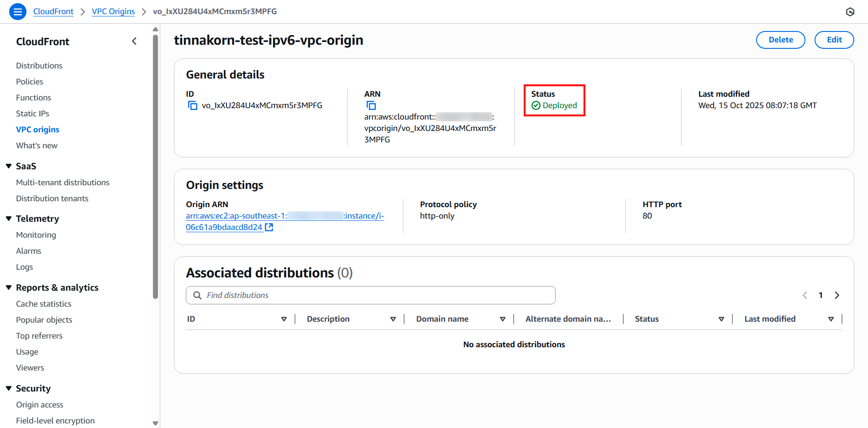Open the Domain name column filter dropdown
The height and width of the screenshot is (428, 868).
click(x=503, y=319)
